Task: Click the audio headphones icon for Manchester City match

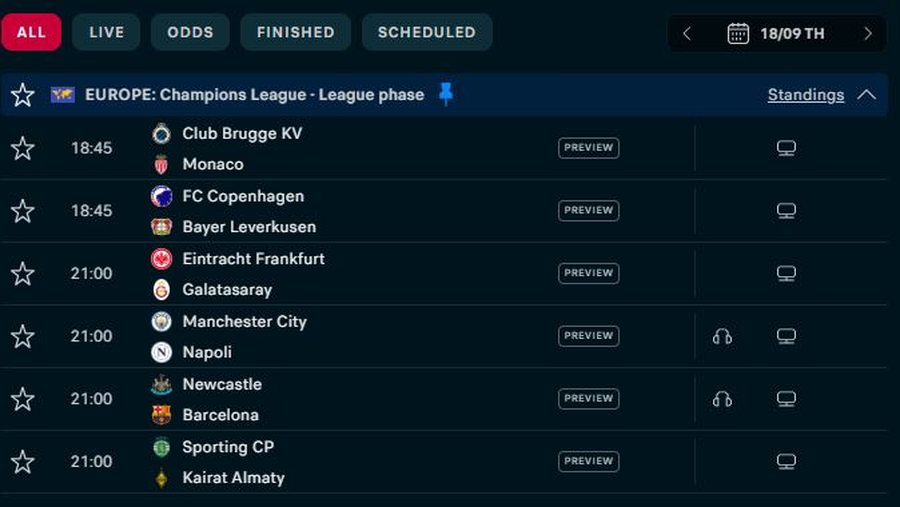Action: click(722, 336)
